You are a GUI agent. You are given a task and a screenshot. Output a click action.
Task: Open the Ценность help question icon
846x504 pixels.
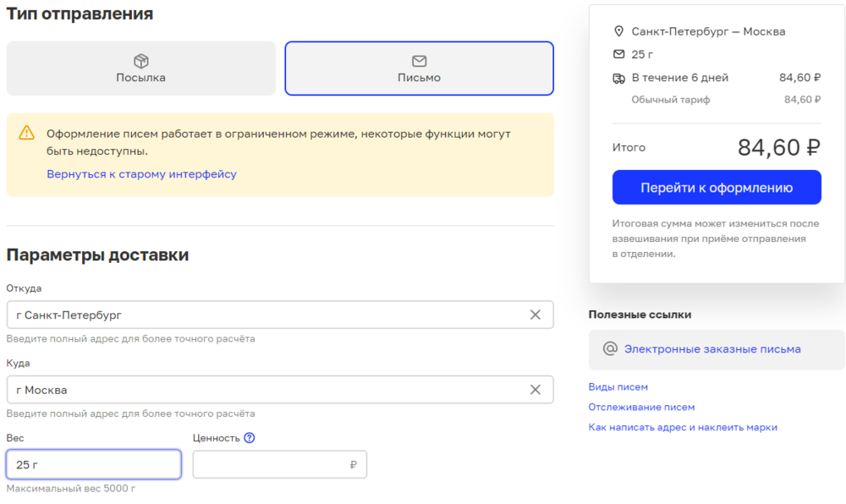(249, 438)
